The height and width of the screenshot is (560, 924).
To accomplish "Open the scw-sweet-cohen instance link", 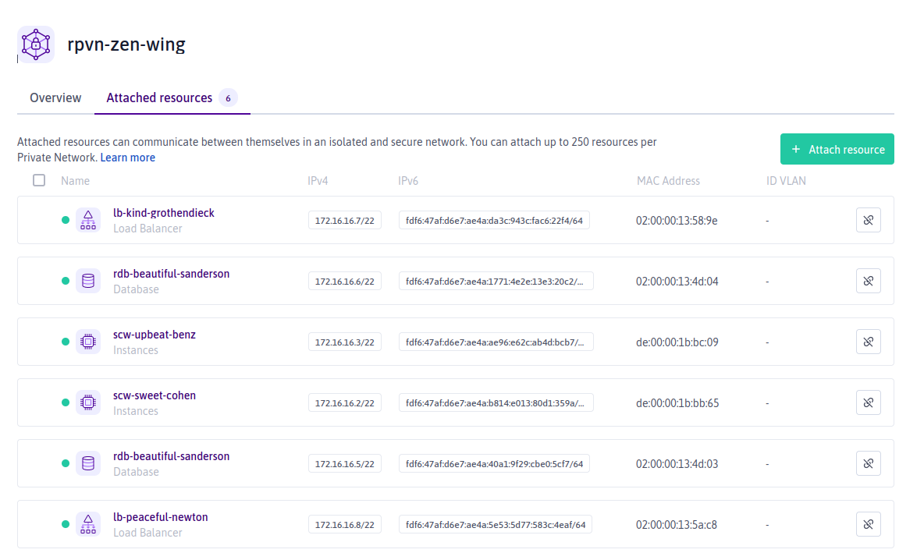I will tap(155, 395).
